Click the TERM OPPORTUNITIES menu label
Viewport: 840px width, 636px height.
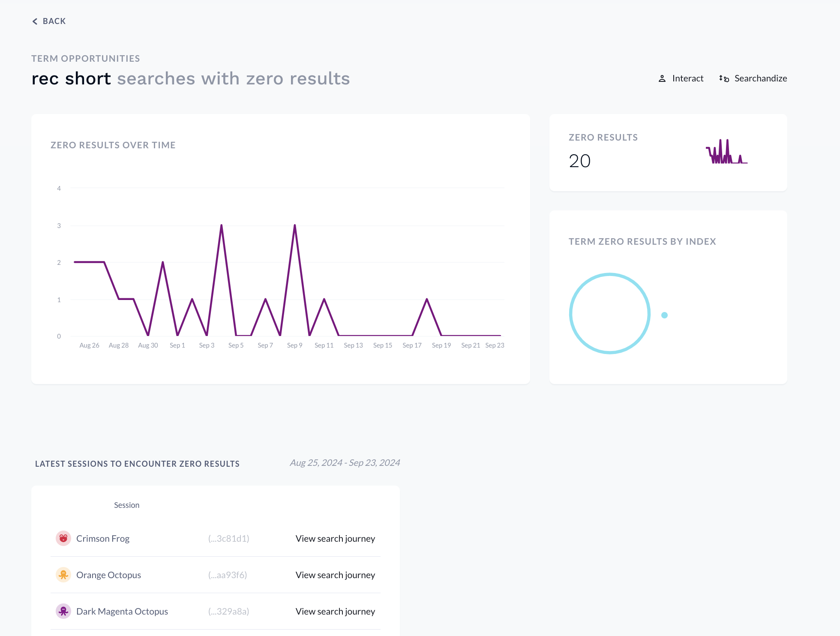tap(85, 59)
